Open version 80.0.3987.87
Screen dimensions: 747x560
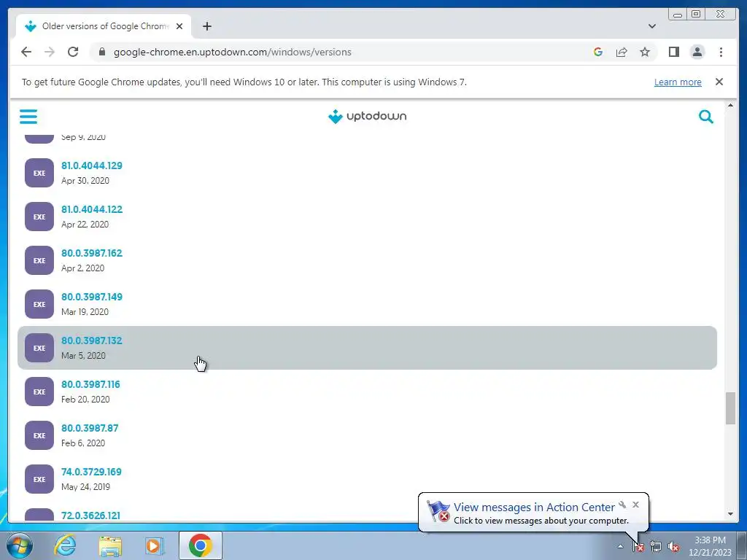90,429
